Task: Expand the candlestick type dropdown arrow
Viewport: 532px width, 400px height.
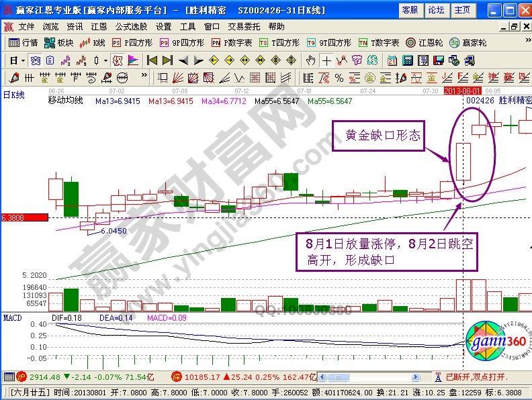Action: click(105, 60)
